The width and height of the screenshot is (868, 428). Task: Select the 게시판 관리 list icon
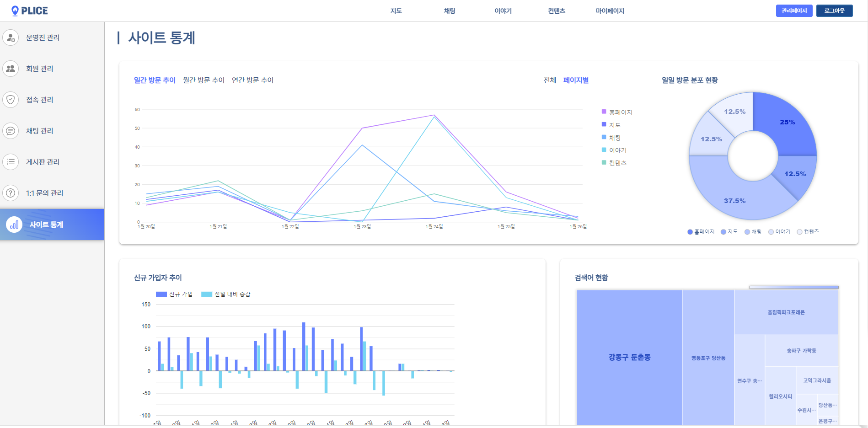[11, 162]
